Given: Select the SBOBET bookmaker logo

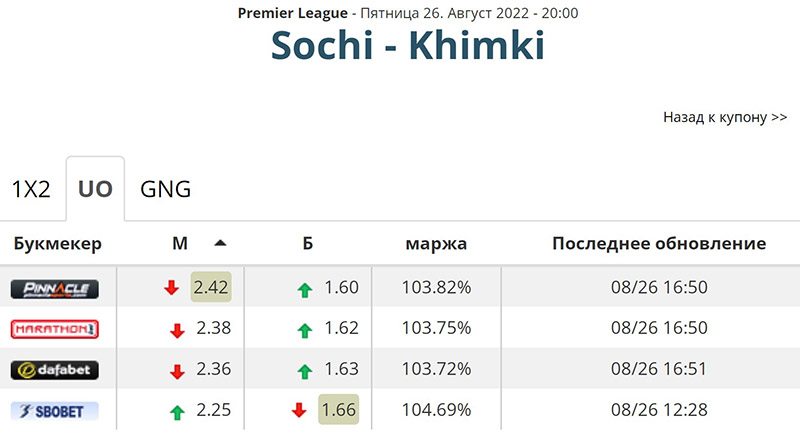Looking at the screenshot, I should click(x=55, y=411).
